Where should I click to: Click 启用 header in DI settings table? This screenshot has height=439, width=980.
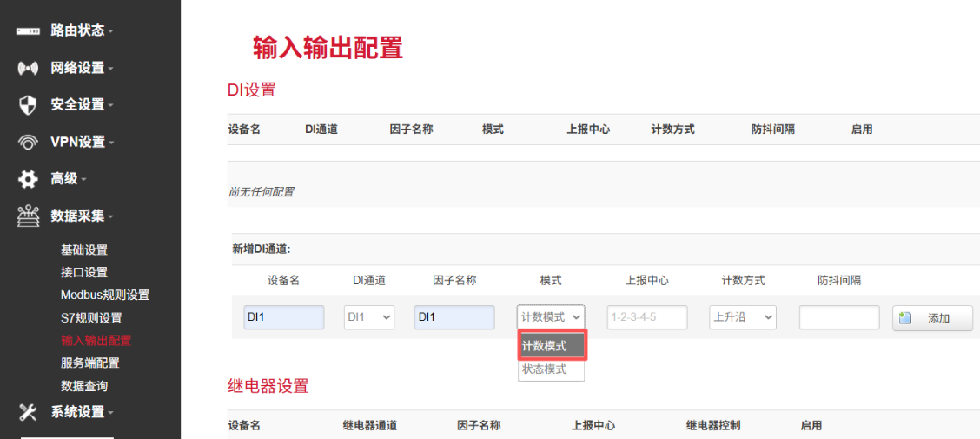861,130
